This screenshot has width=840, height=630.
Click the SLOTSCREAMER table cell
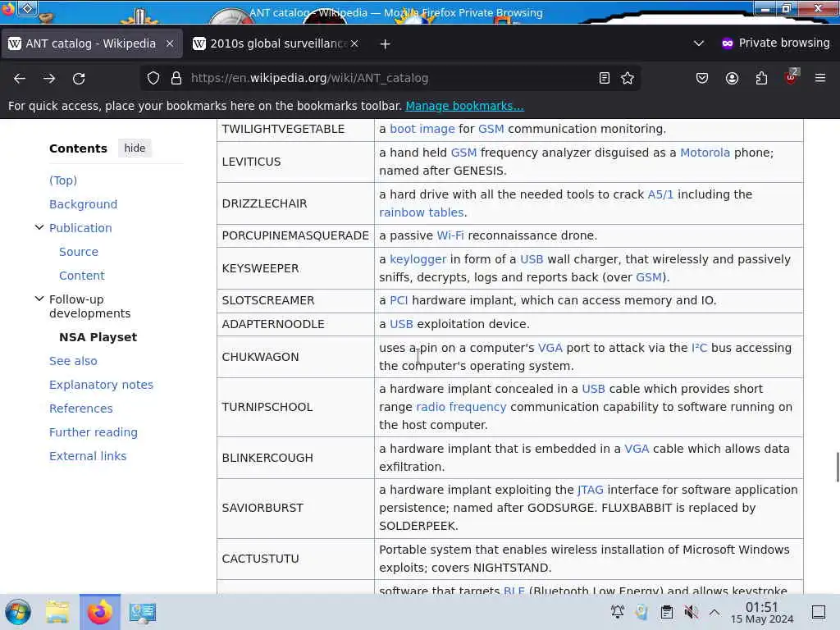295,300
